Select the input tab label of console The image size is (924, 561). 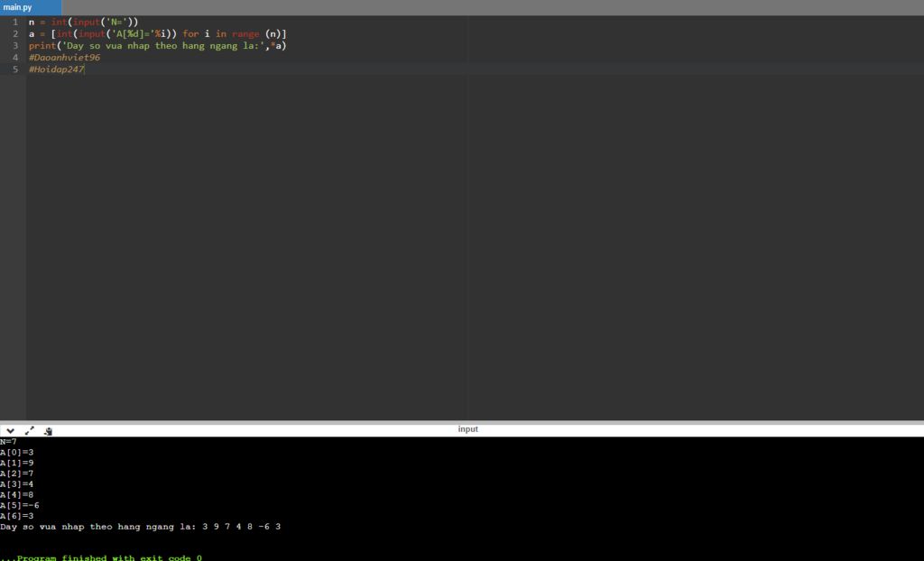click(x=468, y=429)
